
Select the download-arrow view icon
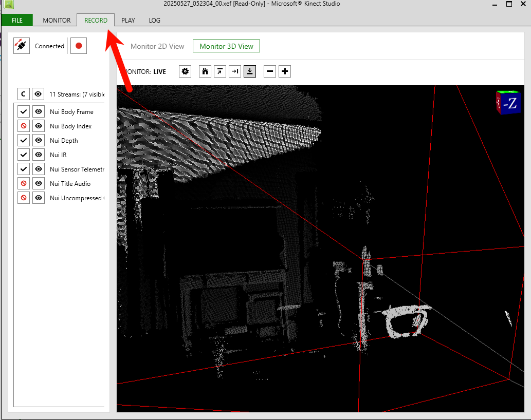[x=250, y=71]
